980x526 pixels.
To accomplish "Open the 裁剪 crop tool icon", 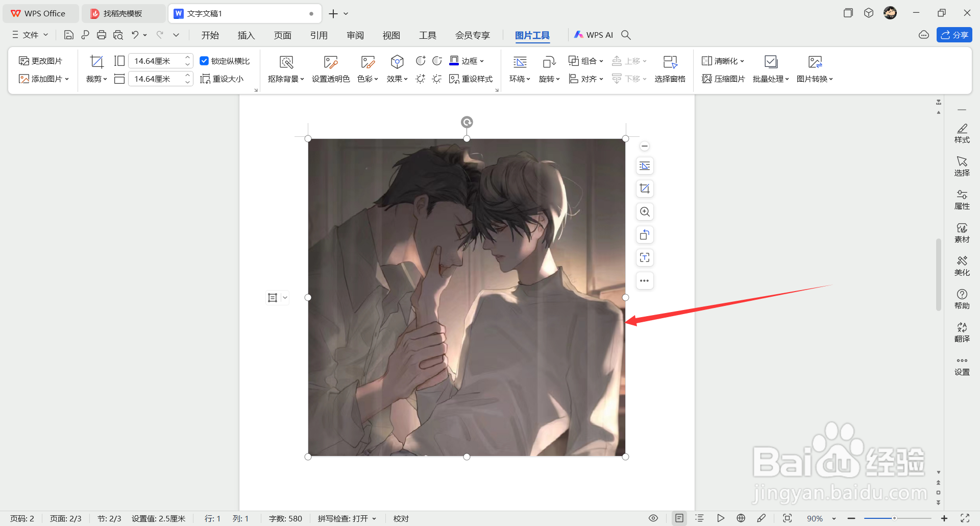I will pos(96,62).
